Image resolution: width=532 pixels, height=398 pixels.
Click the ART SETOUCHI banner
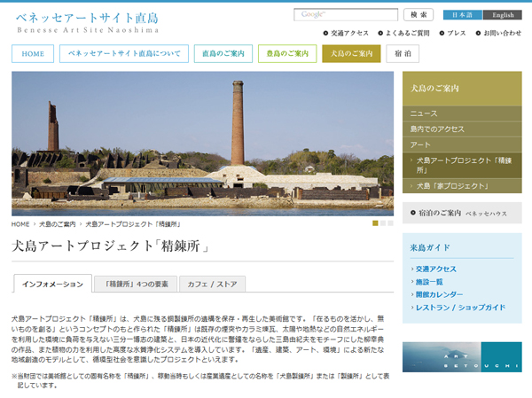point(462,357)
